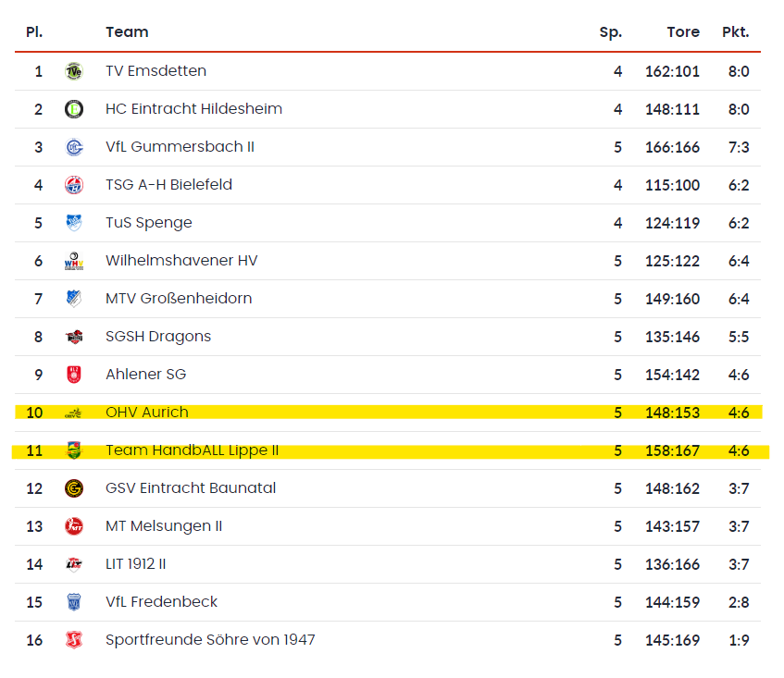Image resolution: width=784 pixels, height=678 pixels.
Task: Click the VfL Gummersbach II crest
Action: (x=74, y=147)
